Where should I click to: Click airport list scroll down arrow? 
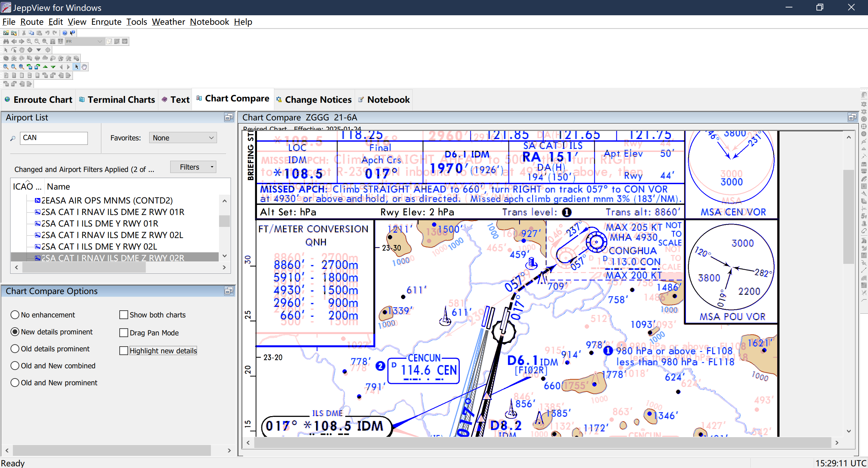224,256
